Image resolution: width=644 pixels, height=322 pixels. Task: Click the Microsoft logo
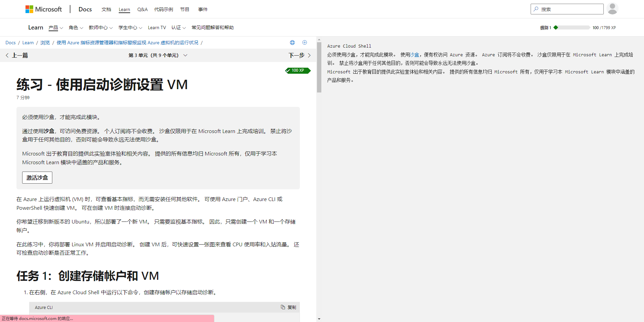[x=44, y=9]
